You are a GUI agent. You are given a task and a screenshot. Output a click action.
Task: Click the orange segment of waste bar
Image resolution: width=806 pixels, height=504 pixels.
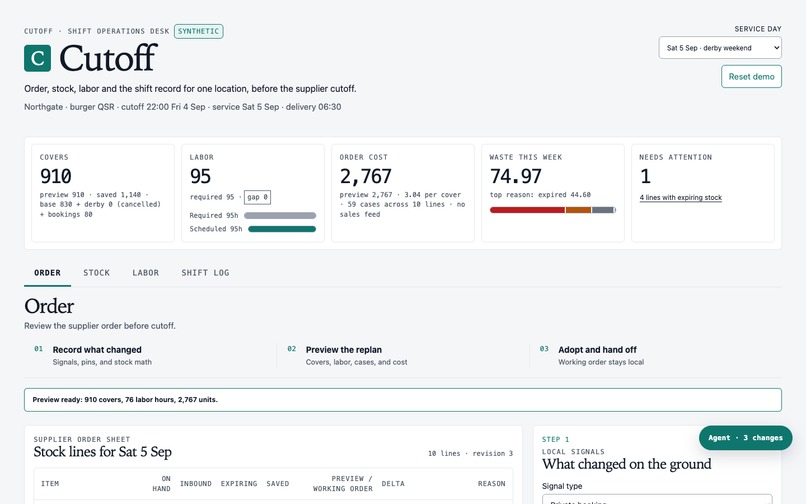coord(578,210)
